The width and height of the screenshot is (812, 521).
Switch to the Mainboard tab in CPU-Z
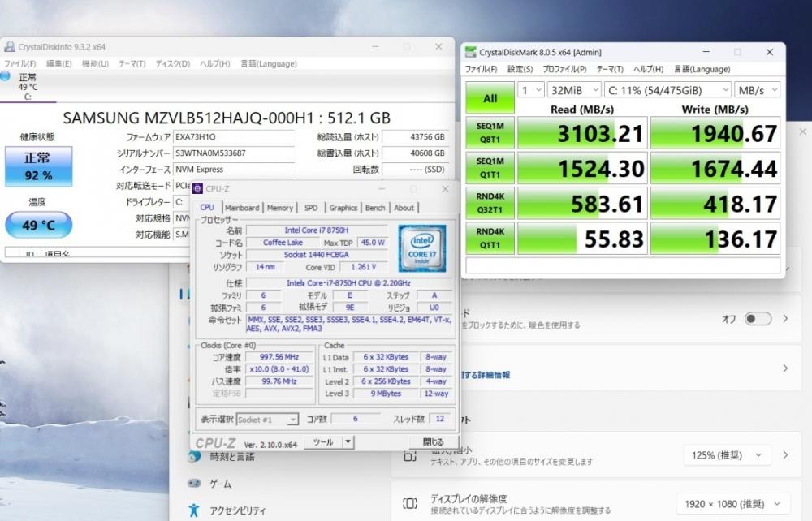click(242, 208)
